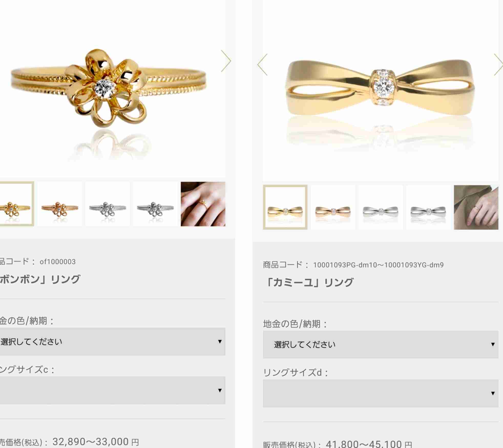Open 地金の色/納期 dropdown for カミーユ ring
Image resolution: width=503 pixels, height=448 pixels.
pyautogui.click(x=381, y=344)
